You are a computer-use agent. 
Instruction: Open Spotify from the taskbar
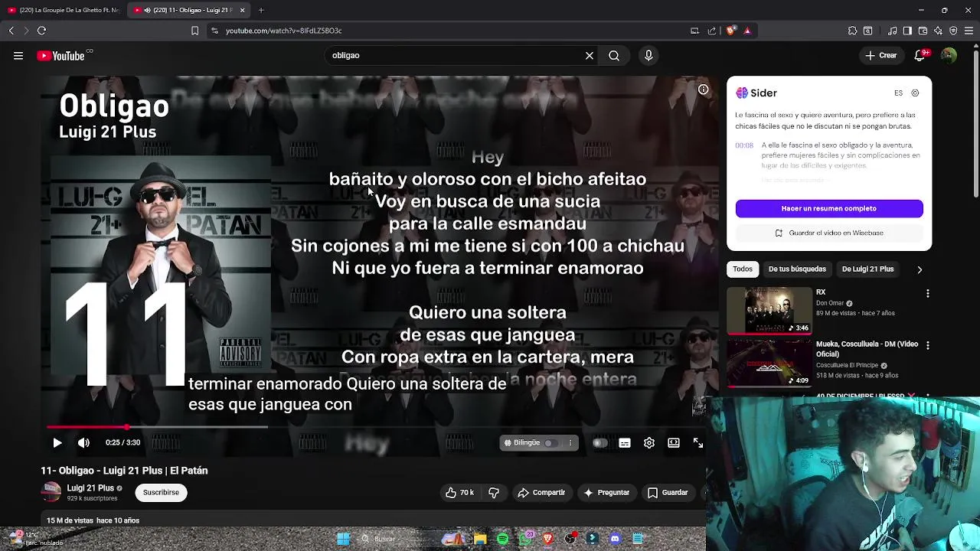pos(502,539)
